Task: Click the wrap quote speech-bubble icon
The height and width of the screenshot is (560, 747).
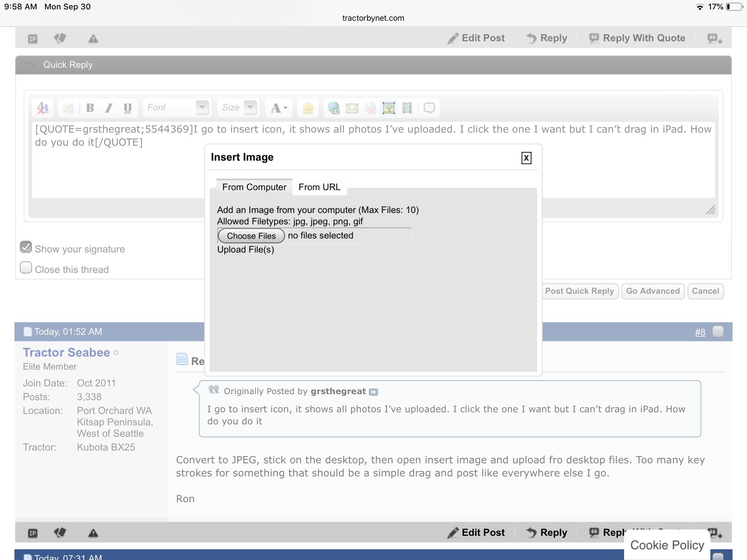Action: [429, 108]
